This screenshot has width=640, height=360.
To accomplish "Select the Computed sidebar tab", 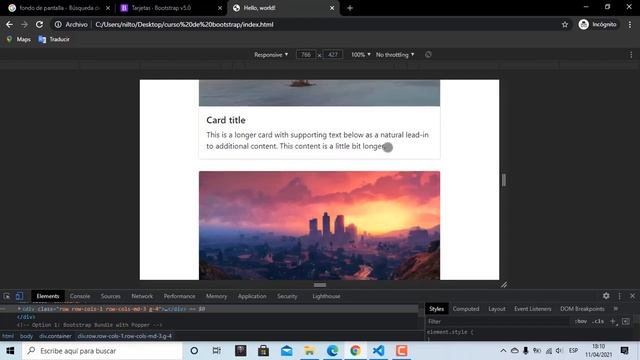I will (466, 309).
